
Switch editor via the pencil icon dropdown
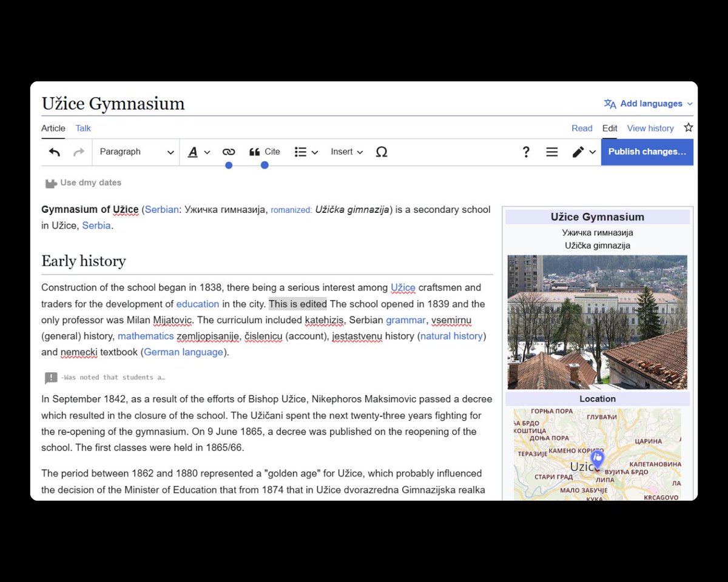coord(584,152)
